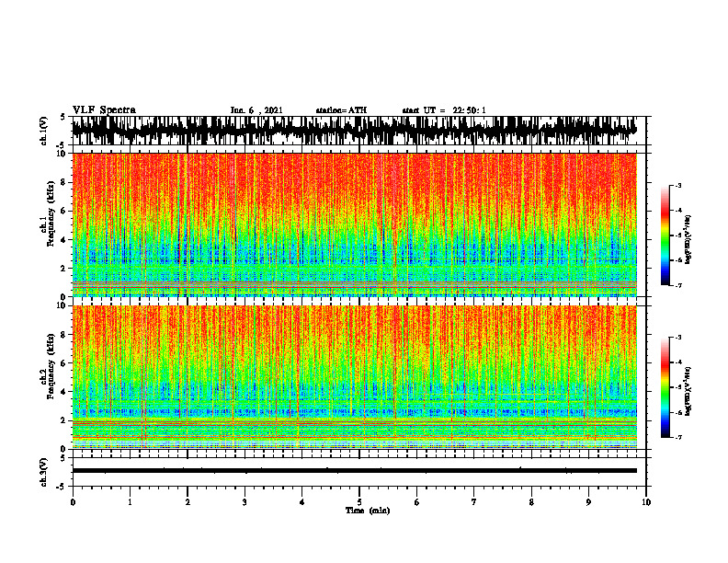Viewport: 728px width, 563px height.
Task: Click the time axis tick label "4"
Action: pyautogui.click(x=302, y=502)
